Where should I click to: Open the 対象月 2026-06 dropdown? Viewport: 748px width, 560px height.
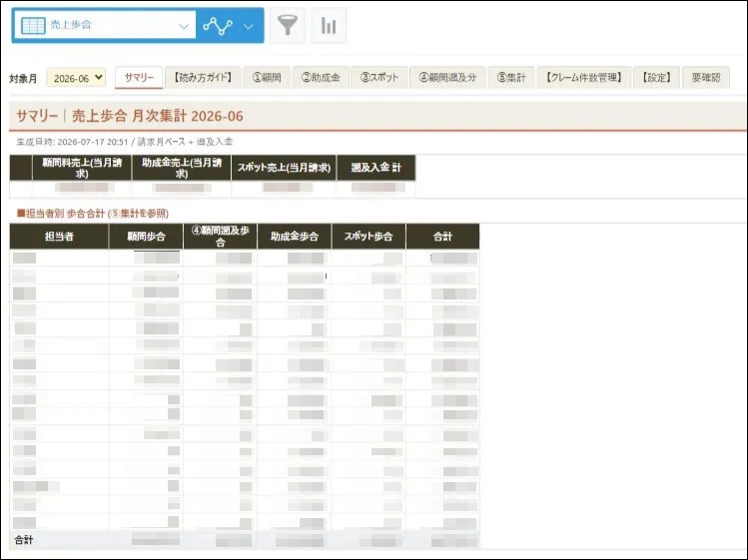[x=76, y=78]
